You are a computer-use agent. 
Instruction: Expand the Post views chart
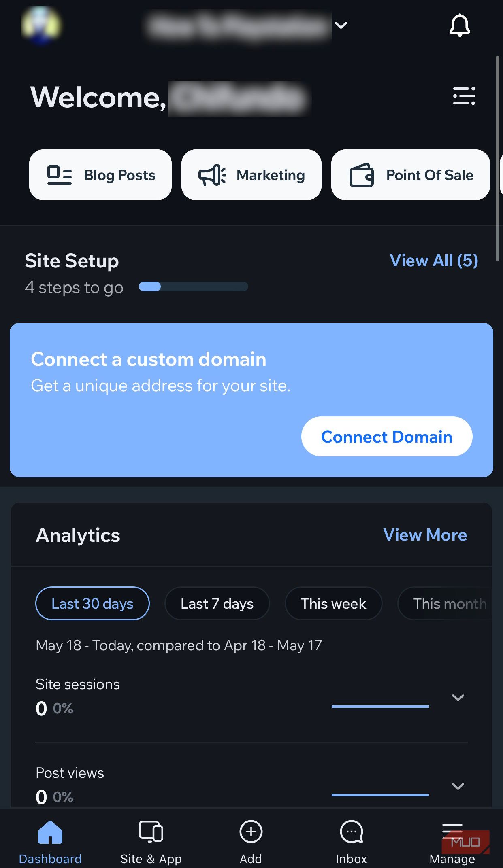click(x=458, y=785)
